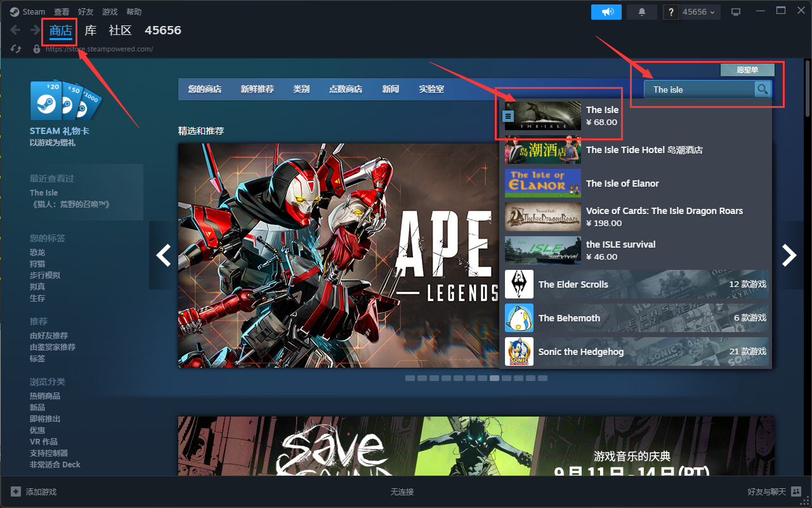Click the padlock security icon
This screenshot has height=508, width=812.
click(37, 49)
